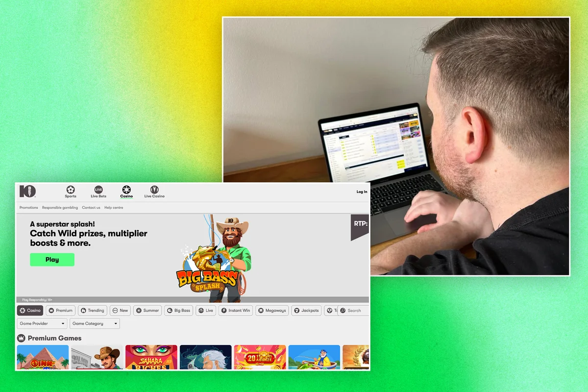Image resolution: width=588 pixels, height=392 pixels.
Task: Open the Saloon cowboy game thumbnail
Action: (97, 357)
